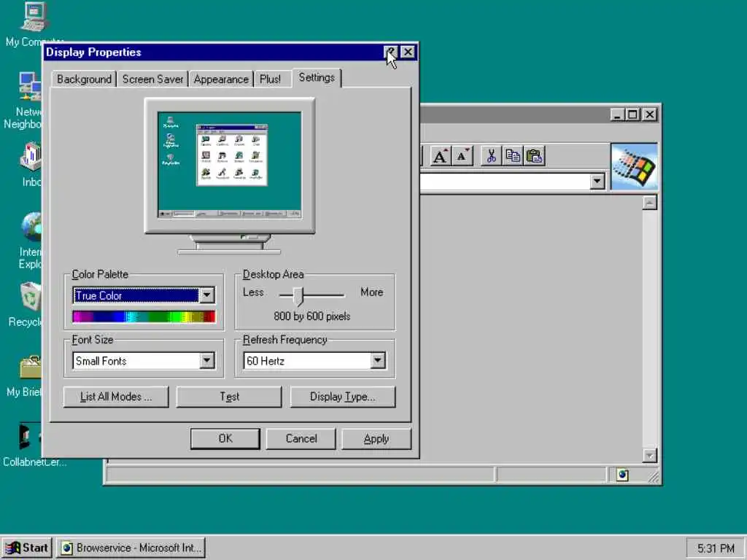
Task: Click the browser scrollbar up arrow
Action: 650,203
